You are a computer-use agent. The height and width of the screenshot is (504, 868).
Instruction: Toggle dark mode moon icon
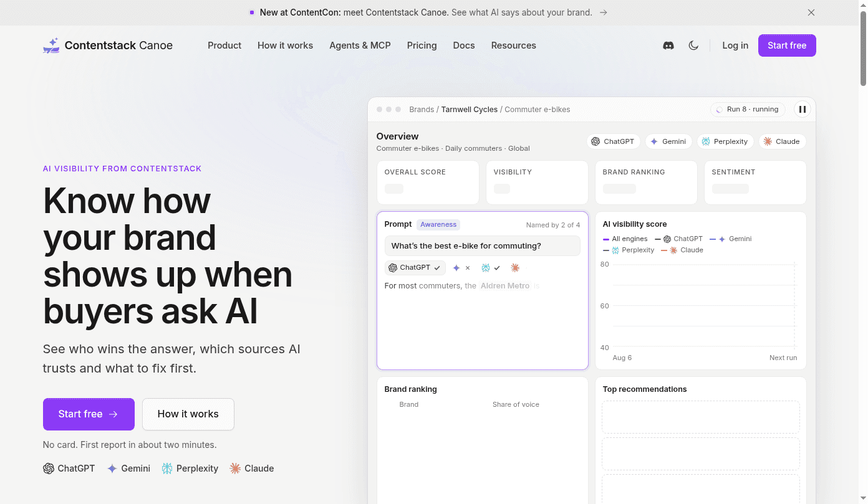[693, 45]
